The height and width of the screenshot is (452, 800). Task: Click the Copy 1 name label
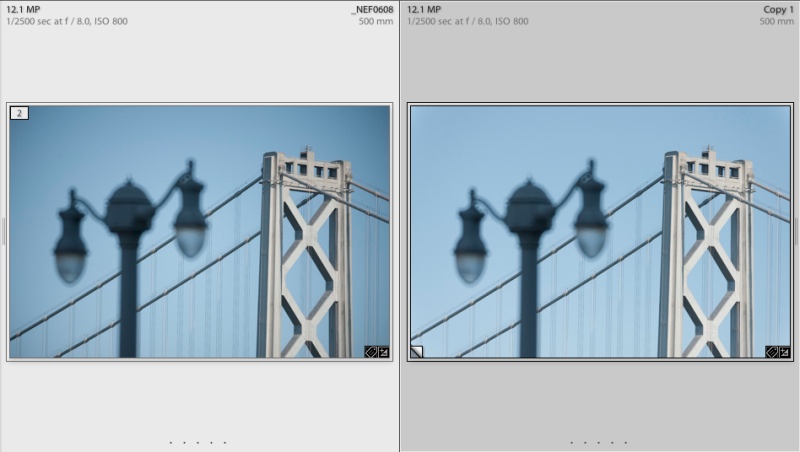tap(778, 10)
